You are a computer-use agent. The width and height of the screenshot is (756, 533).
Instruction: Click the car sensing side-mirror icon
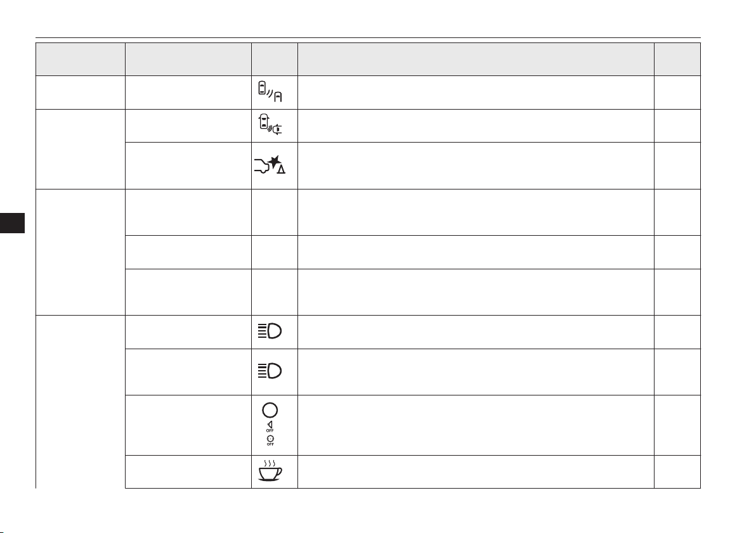(270, 124)
